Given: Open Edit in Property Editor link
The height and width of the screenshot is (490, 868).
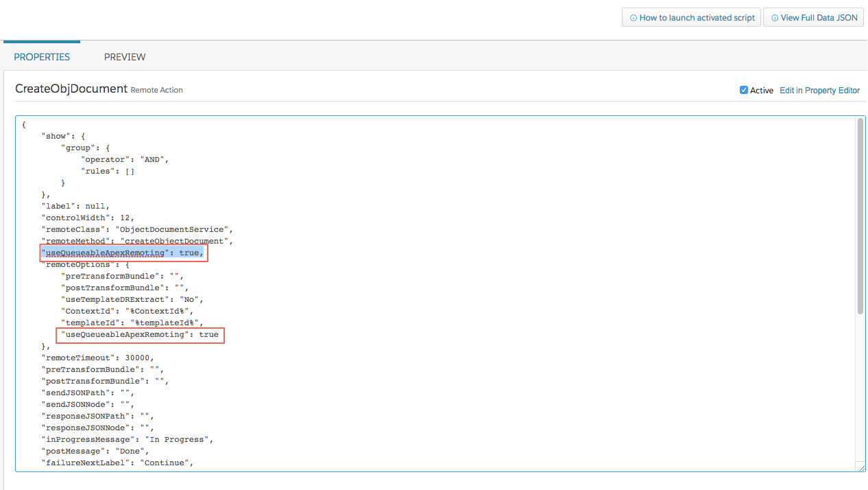Looking at the screenshot, I should tap(819, 90).
